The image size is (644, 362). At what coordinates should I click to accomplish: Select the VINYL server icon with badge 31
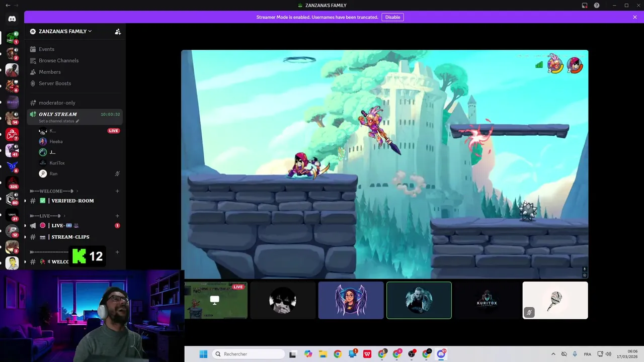click(x=12, y=215)
